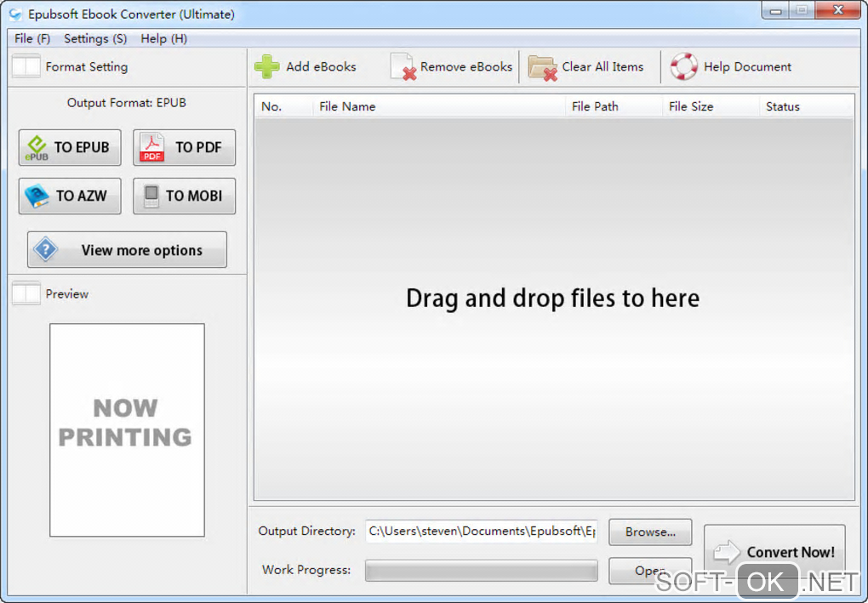The width and height of the screenshot is (868, 603).
Task: Click the blue question mark diamond icon
Action: (45, 249)
